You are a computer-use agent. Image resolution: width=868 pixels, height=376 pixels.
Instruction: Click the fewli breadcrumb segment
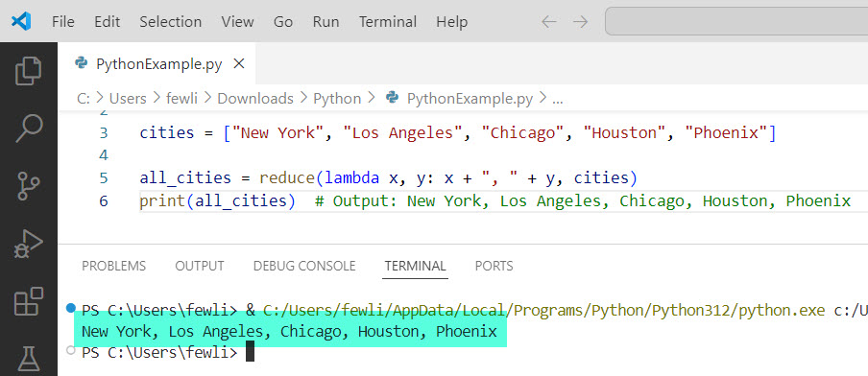[181, 99]
